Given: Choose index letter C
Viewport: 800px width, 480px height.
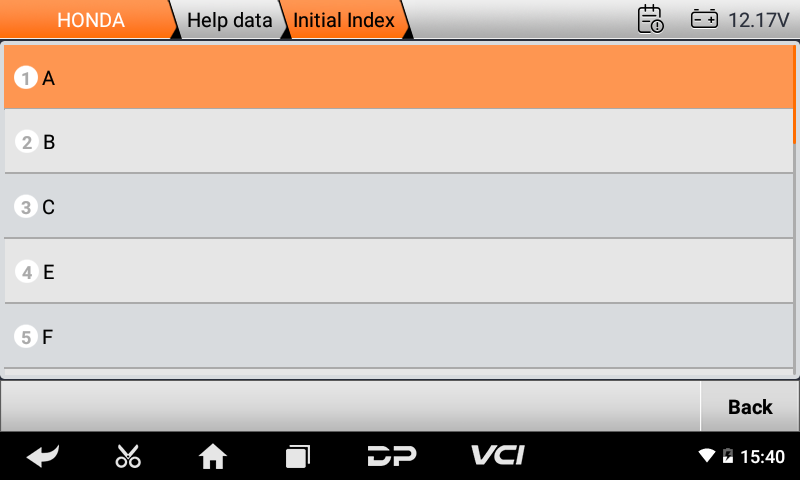Looking at the screenshot, I should click(x=398, y=206).
